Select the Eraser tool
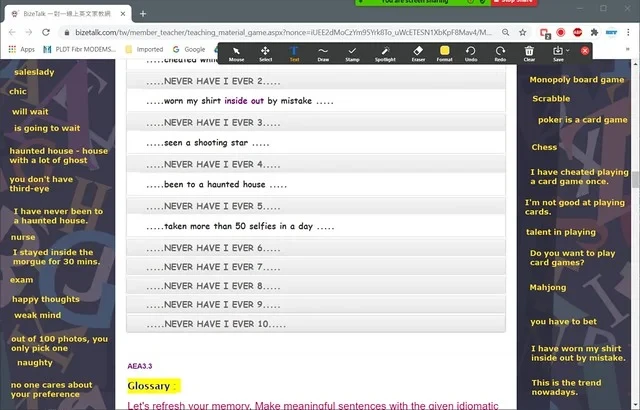Image resolution: width=640 pixels, height=410 pixels. [x=418, y=54]
